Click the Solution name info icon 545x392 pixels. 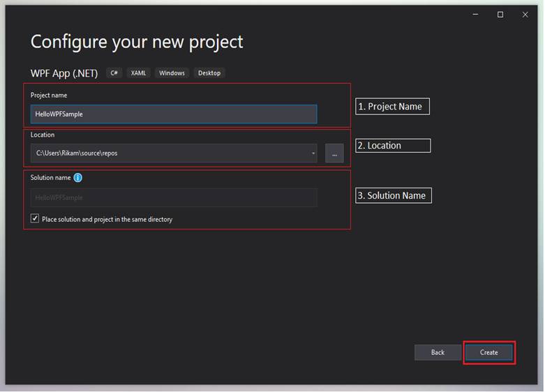pos(77,178)
